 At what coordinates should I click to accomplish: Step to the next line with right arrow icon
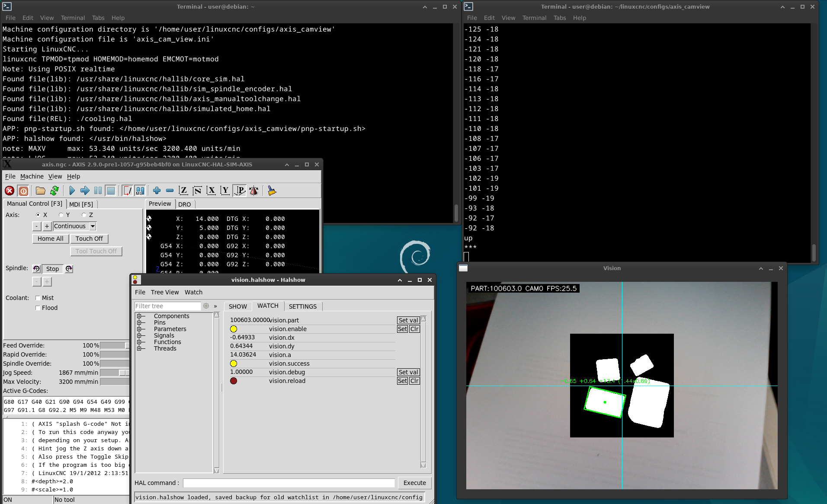pos(85,191)
